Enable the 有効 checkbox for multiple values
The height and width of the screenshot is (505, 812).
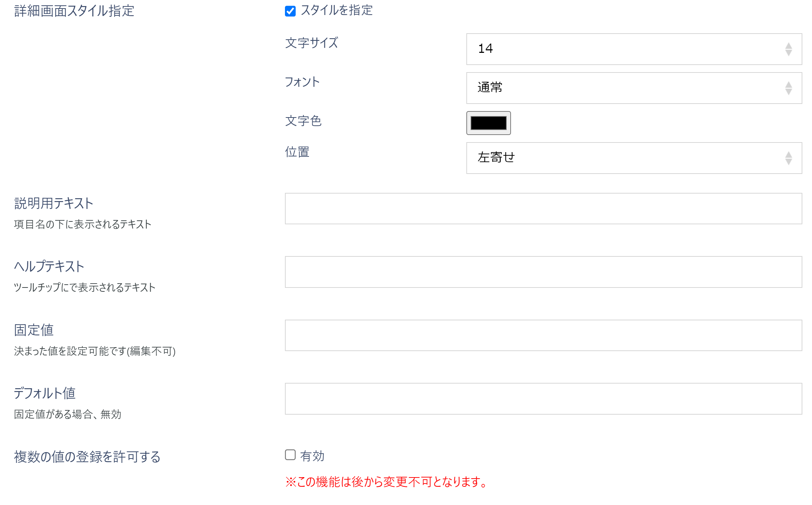click(290, 454)
